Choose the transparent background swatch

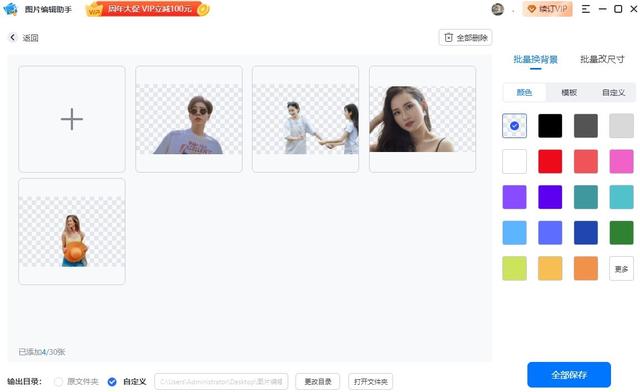(x=514, y=126)
